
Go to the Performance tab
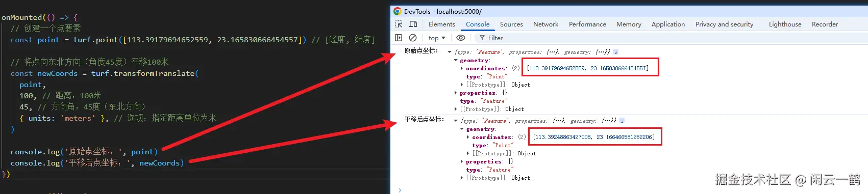pyautogui.click(x=587, y=24)
